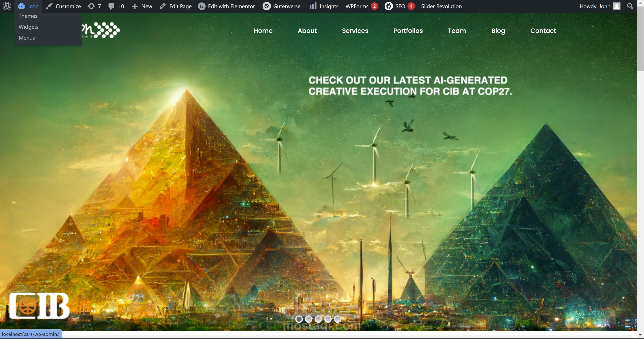
Task: Open the Services navigation link
Action: point(355,31)
